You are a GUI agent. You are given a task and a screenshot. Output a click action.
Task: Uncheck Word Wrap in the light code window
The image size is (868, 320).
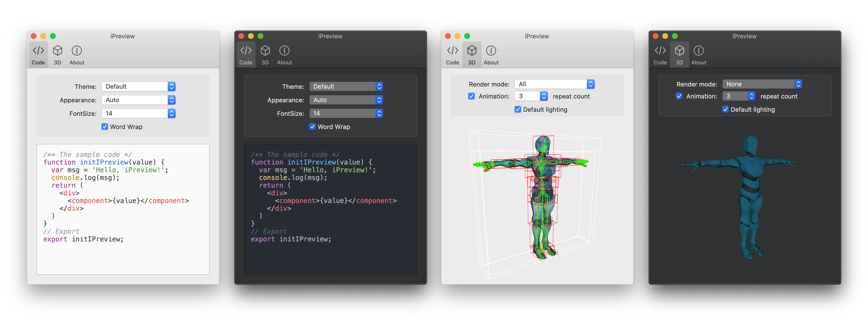click(x=105, y=127)
